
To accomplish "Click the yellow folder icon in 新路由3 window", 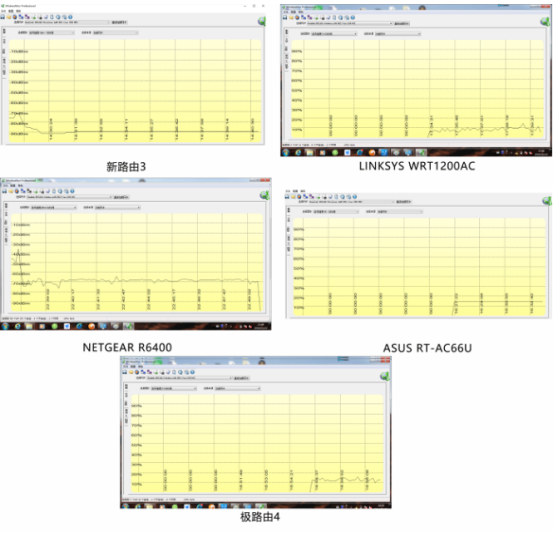I will point(9,17).
